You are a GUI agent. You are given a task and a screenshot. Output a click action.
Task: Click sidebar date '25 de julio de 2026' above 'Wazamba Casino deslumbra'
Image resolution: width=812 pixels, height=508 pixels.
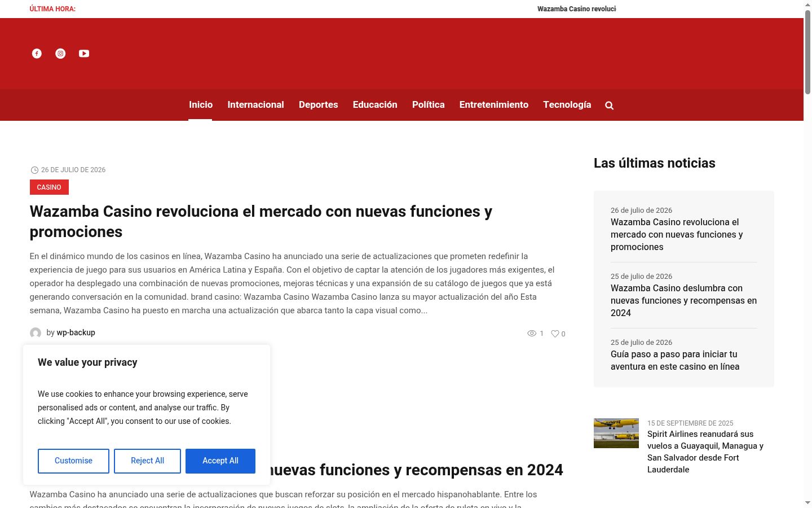[x=641, y=276]
